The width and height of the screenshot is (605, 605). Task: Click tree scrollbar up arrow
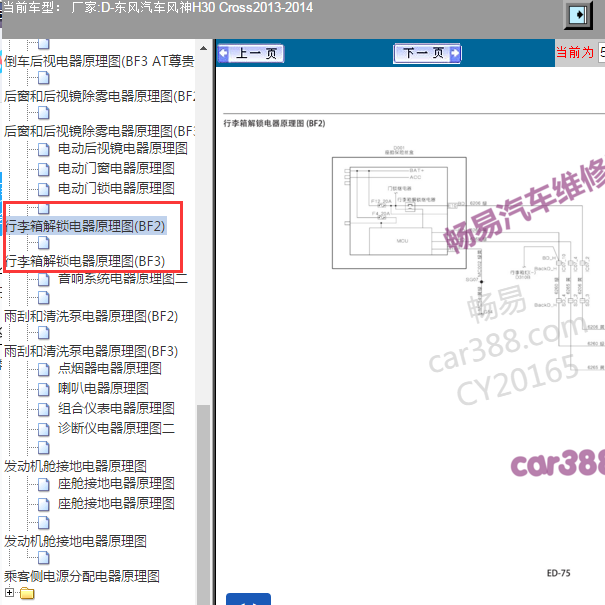point(203,49)
